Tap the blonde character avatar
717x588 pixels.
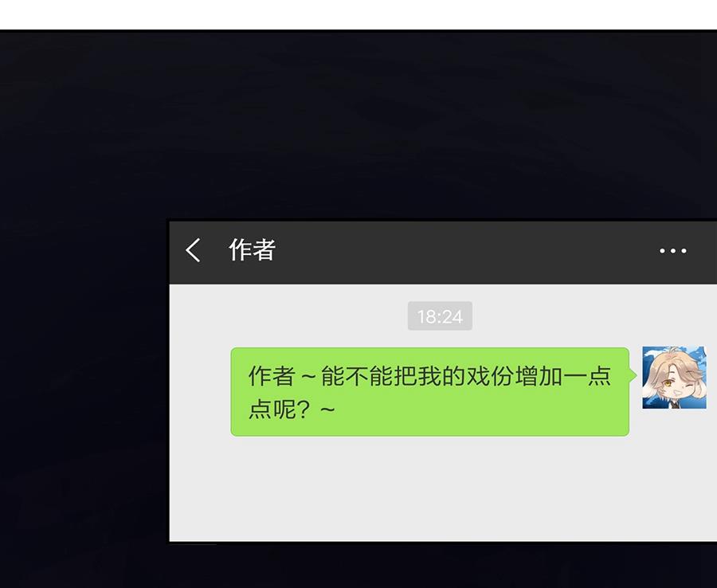(674, 377)
